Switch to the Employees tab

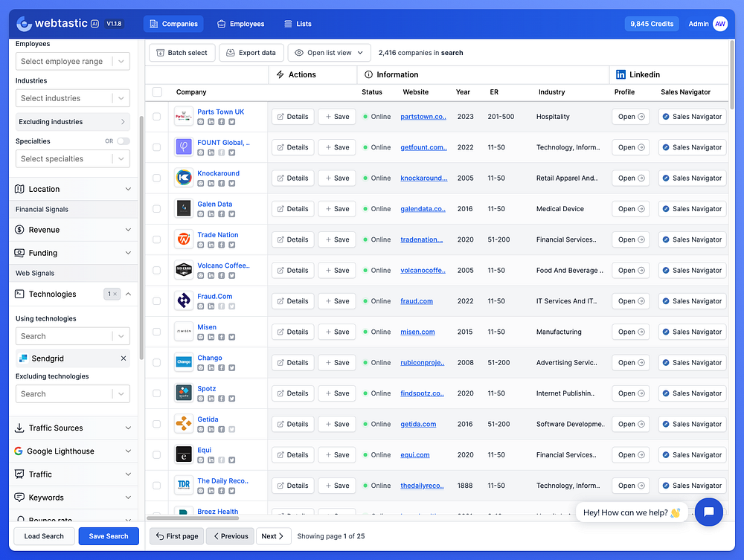tap(240, 24)
